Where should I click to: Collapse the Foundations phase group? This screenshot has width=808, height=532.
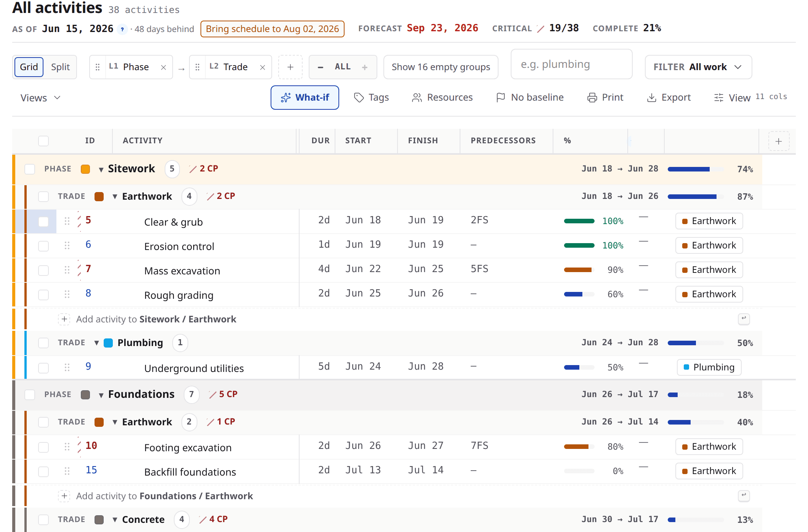101,395
